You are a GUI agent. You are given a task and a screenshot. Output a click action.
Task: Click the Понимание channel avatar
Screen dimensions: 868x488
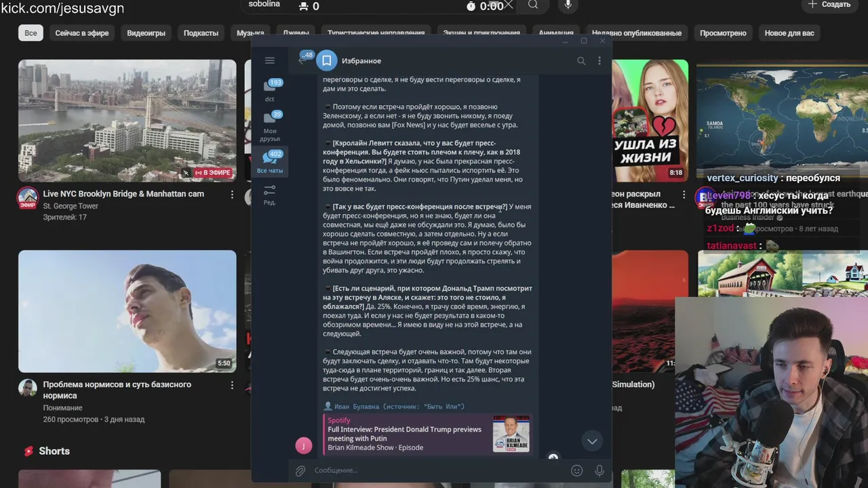coord(27,388)
